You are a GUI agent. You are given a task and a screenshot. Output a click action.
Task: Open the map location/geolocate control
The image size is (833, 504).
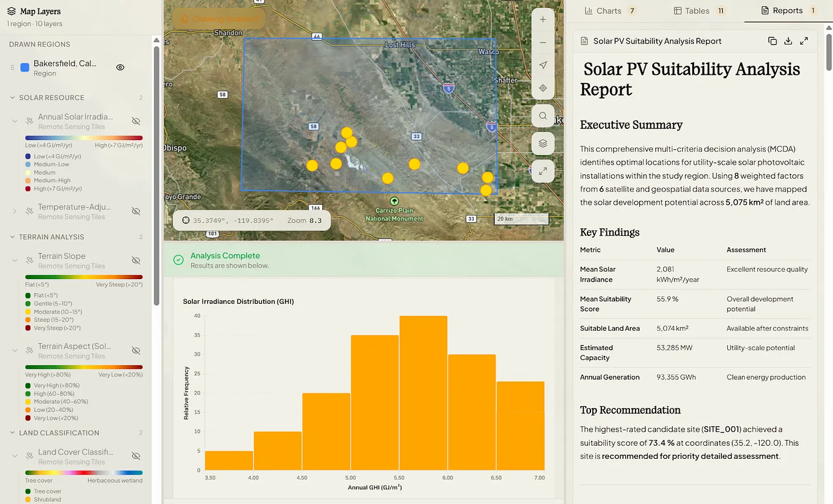pyautogui.click(x=542, y=88)
